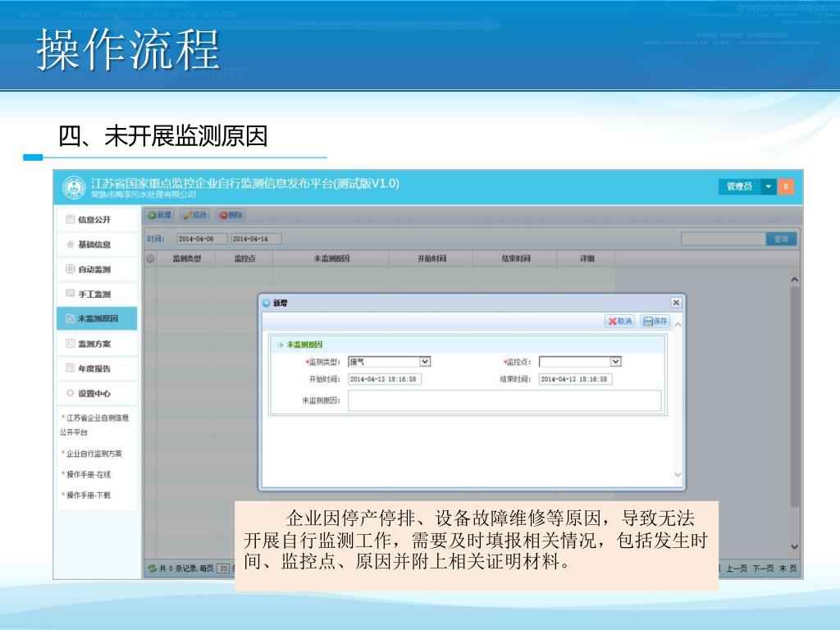Click the 查询 search button
840x630 pixels.
tap(781, 239)
